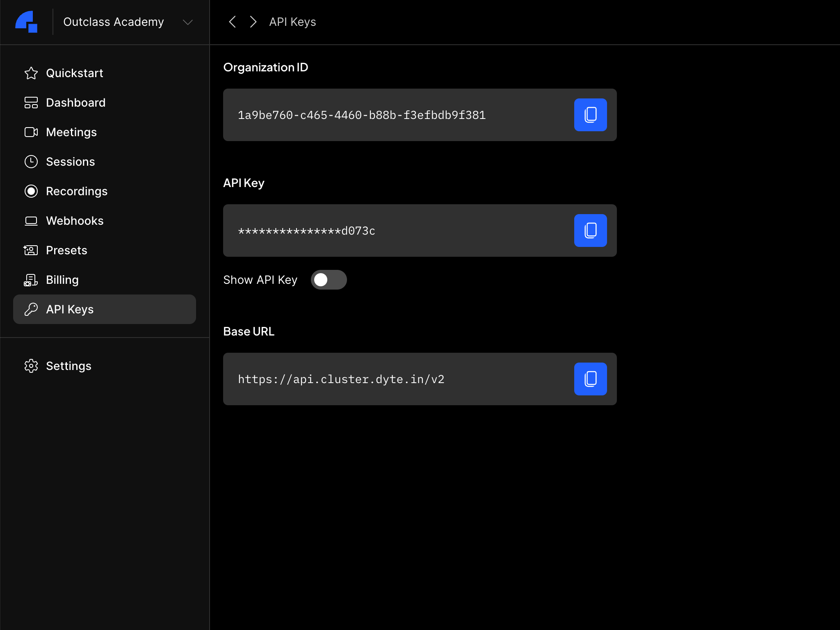Open the Meetings section

click(x=71, y=132)
